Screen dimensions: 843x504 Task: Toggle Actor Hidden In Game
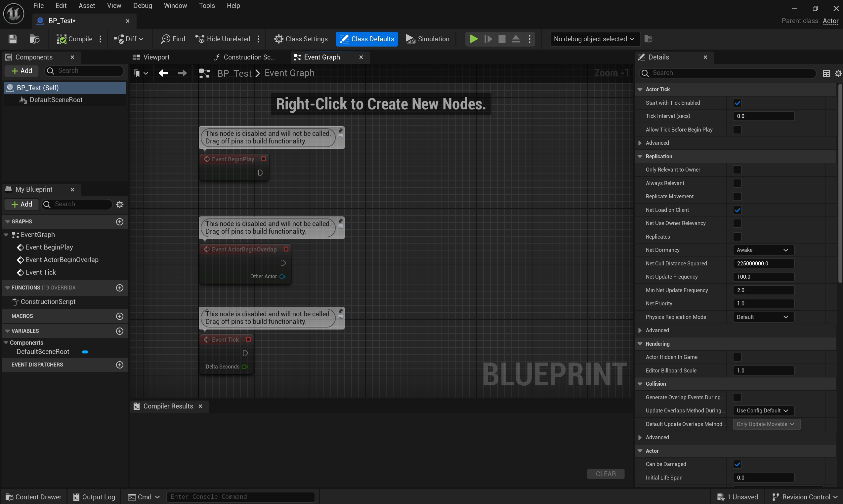point(737,357)
